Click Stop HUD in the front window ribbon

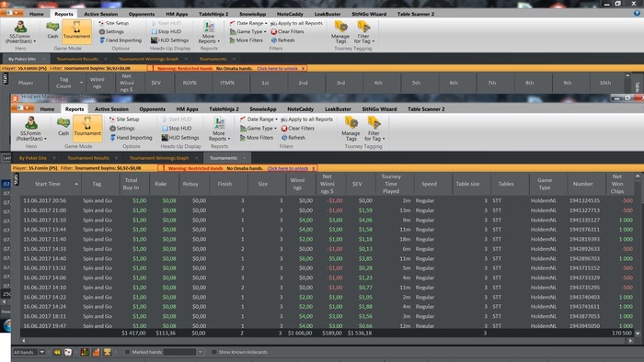pos(177,129)
